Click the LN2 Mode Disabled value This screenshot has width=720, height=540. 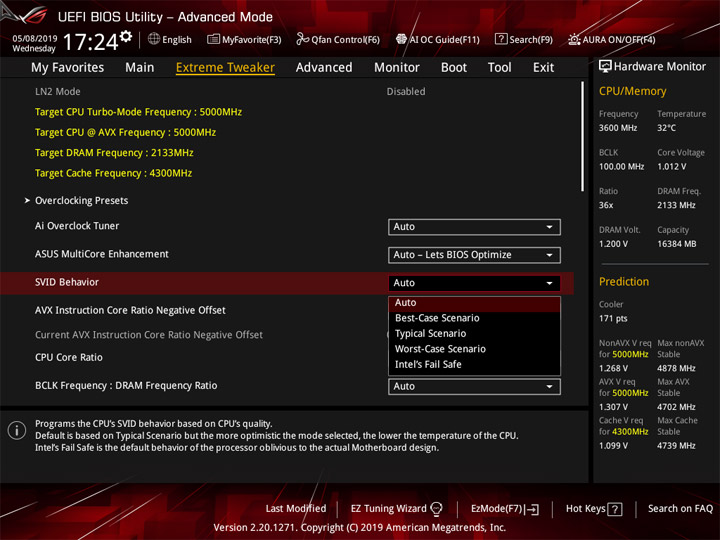pyautogui.click(x=405, y=92)
